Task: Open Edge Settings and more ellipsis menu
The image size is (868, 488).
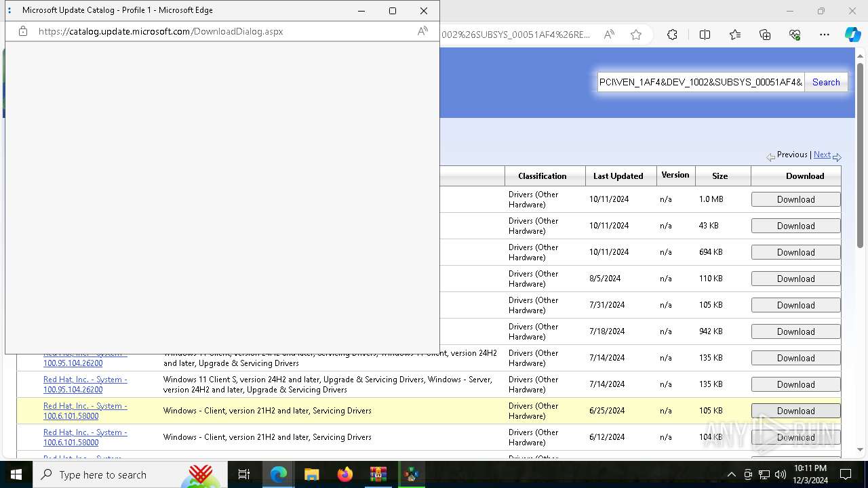Action: [825, 35]
